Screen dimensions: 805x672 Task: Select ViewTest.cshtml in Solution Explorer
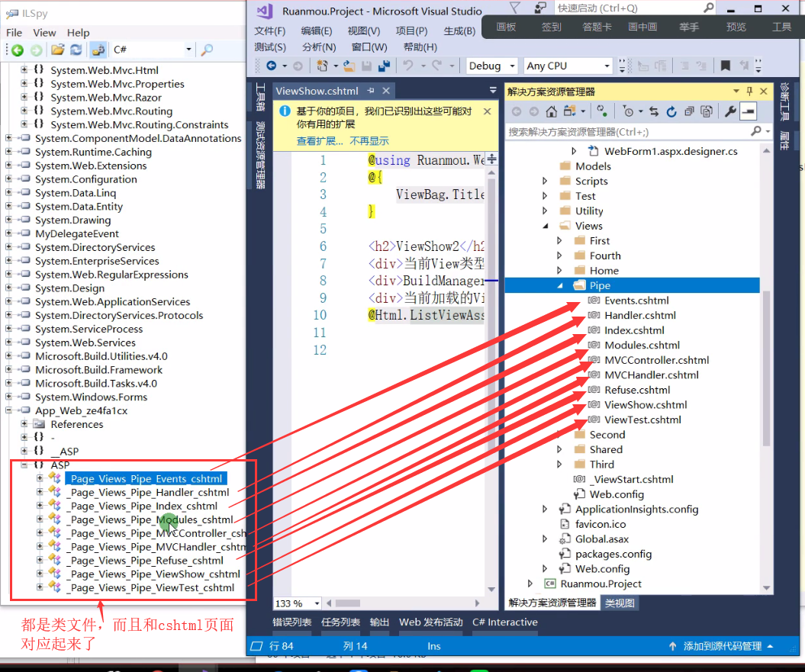click(x=642, y=420)
